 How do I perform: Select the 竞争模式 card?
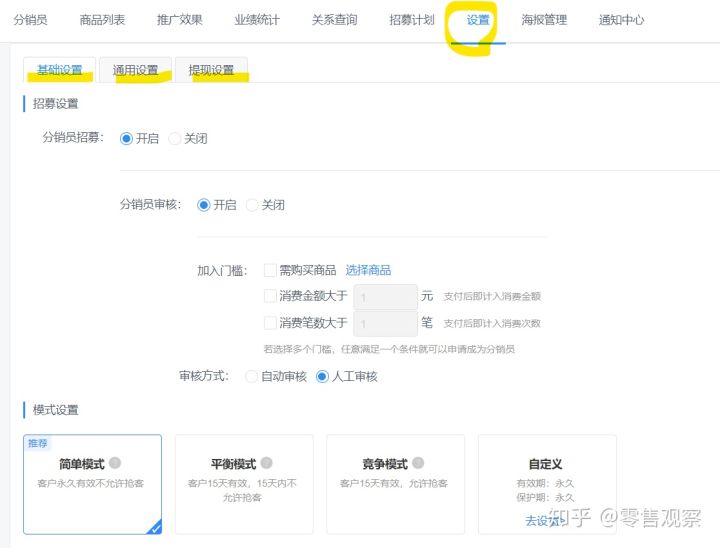coord(396,484)
